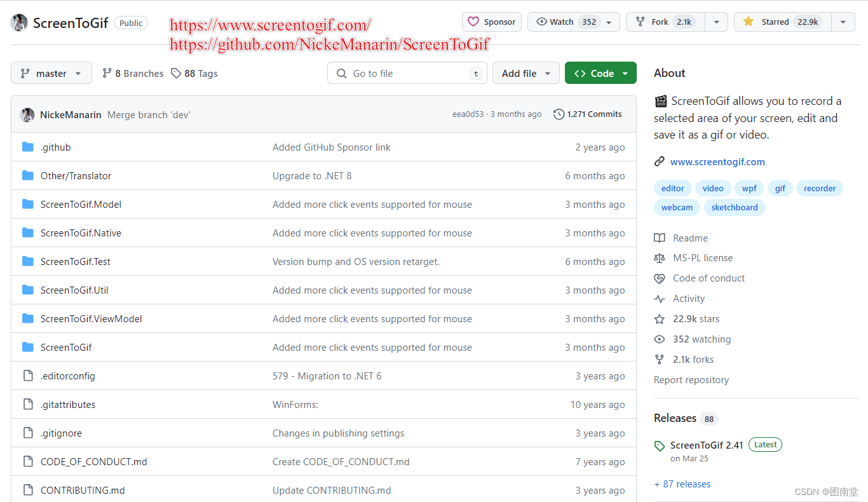This screenshot has width=868, height=502.
Task: Click the .editorconfig file icon
Action: tap(28, 376)
